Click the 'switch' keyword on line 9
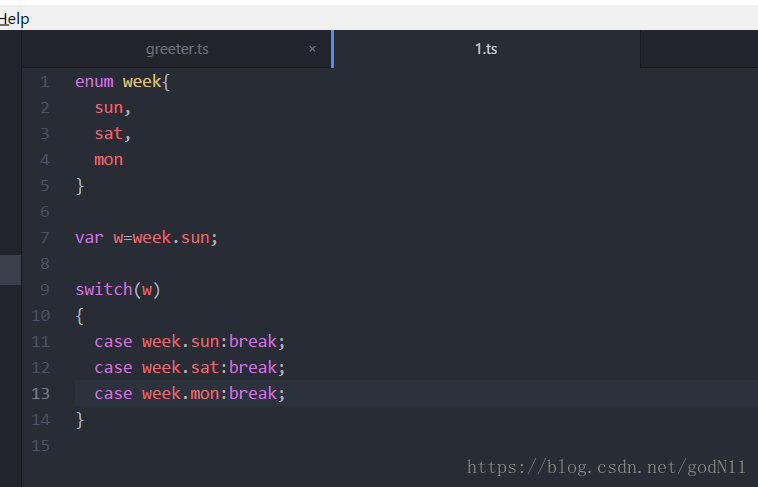Viewport: 758px width, 487px height. pyautogui.click(x=104, y=289)
